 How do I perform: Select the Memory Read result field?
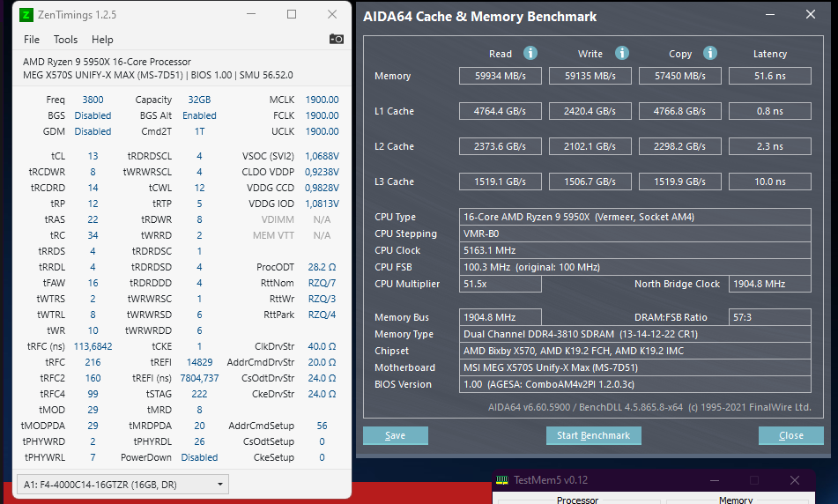point(500,76)
